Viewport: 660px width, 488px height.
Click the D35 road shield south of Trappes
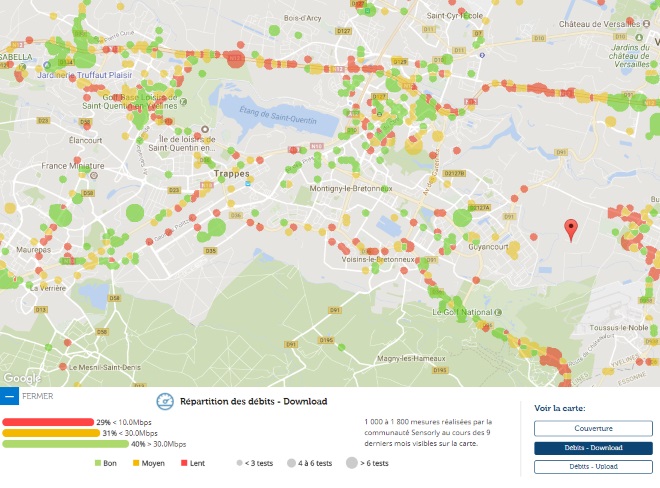tap(210, 251)
